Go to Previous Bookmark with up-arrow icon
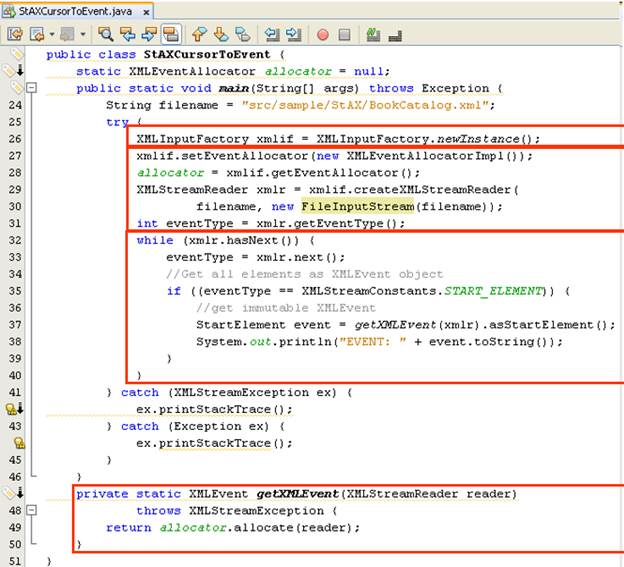Image resolution: width=624 pixels, height=567 pixels. point(199,34)
